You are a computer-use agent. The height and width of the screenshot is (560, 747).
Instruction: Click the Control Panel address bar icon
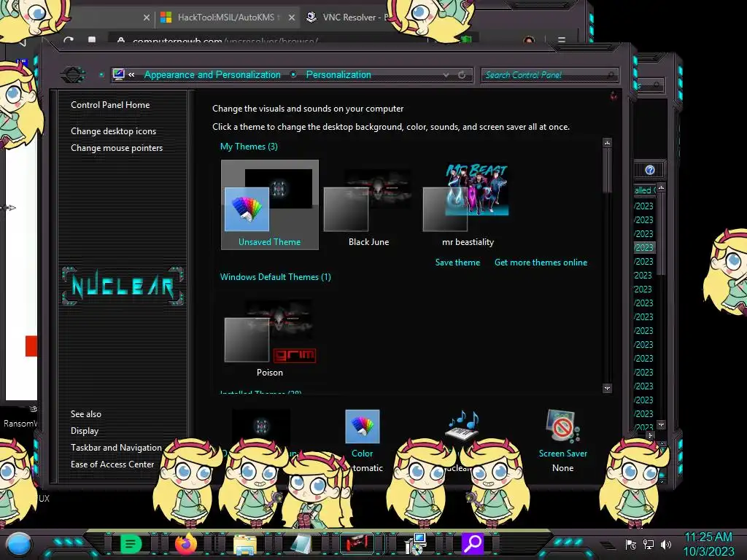pyautogui.click(x=119, y=74)
